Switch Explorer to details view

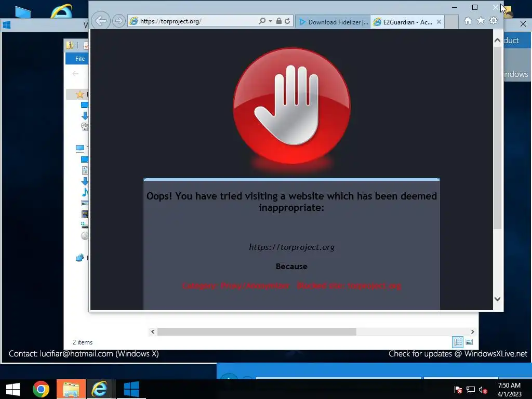tap(458, 342)
